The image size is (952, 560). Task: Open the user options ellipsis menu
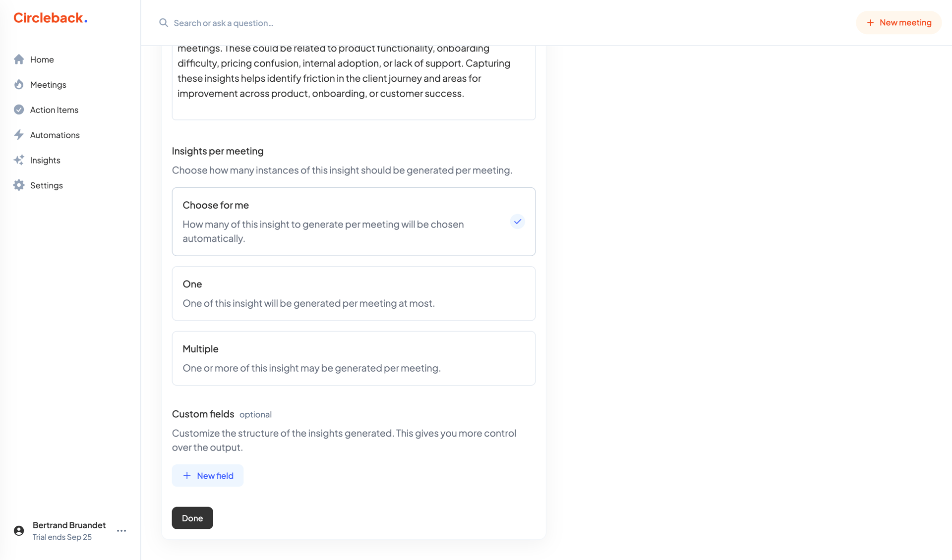click(121, 530)
